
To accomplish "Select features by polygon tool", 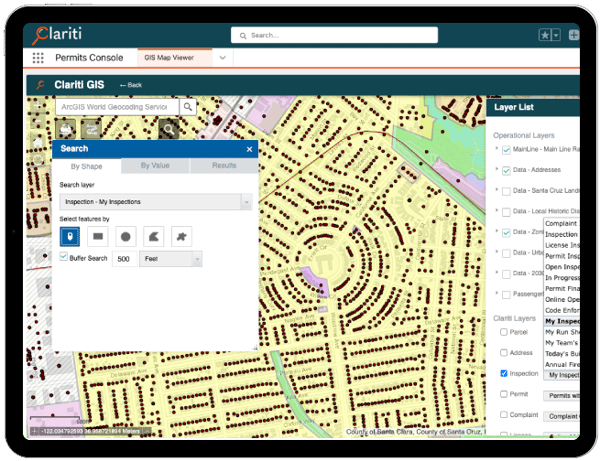I will coord(153,236).
